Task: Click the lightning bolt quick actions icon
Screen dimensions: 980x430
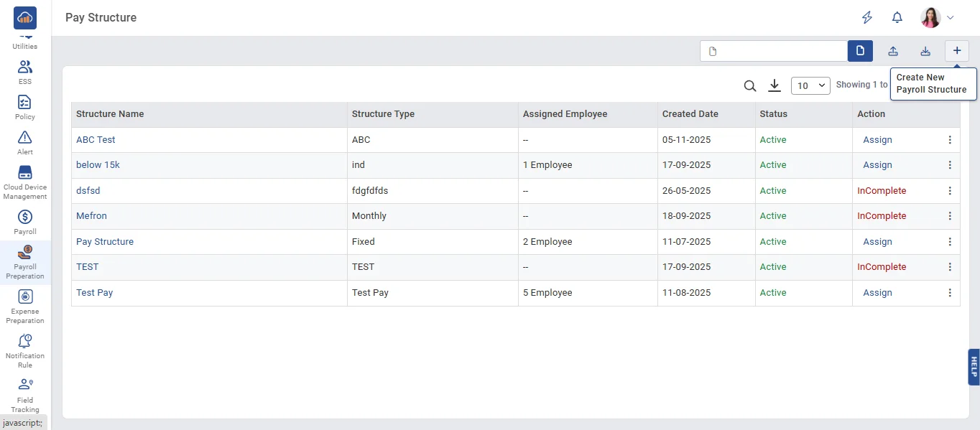Action: click(867, 18)
